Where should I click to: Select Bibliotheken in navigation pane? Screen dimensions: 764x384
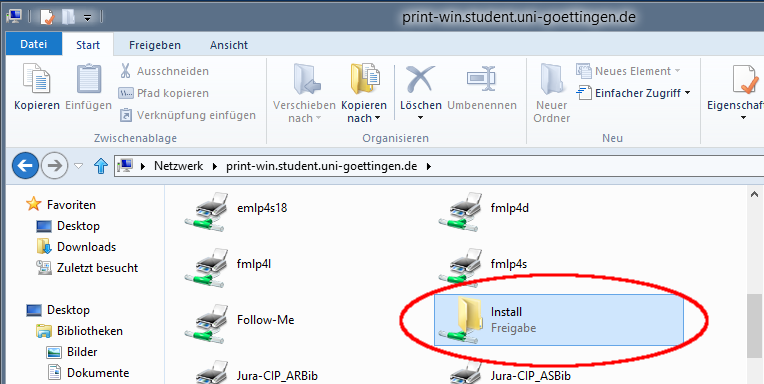tap(90, 331)
